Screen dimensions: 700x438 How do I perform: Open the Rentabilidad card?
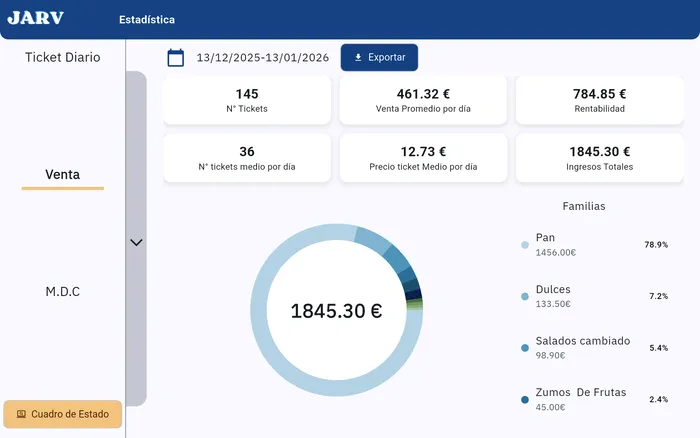(x=600, y=100)
